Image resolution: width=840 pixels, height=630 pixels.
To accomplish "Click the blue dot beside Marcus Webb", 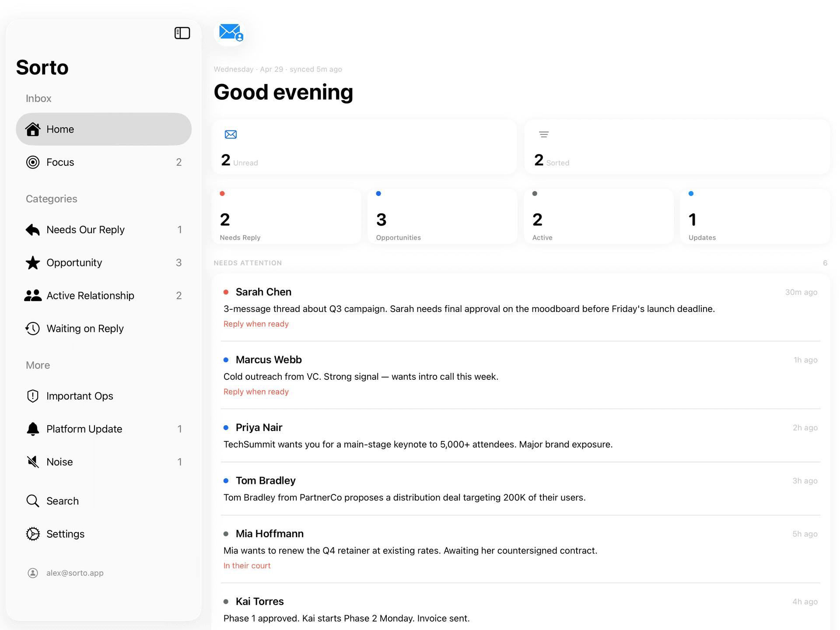I will pyautogui.click(x=226, y=360).
